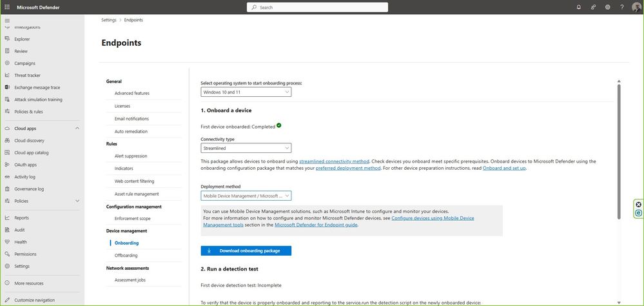Open Configure devices using Mobile Device link
644x306 pixels.
coord(433,218)
